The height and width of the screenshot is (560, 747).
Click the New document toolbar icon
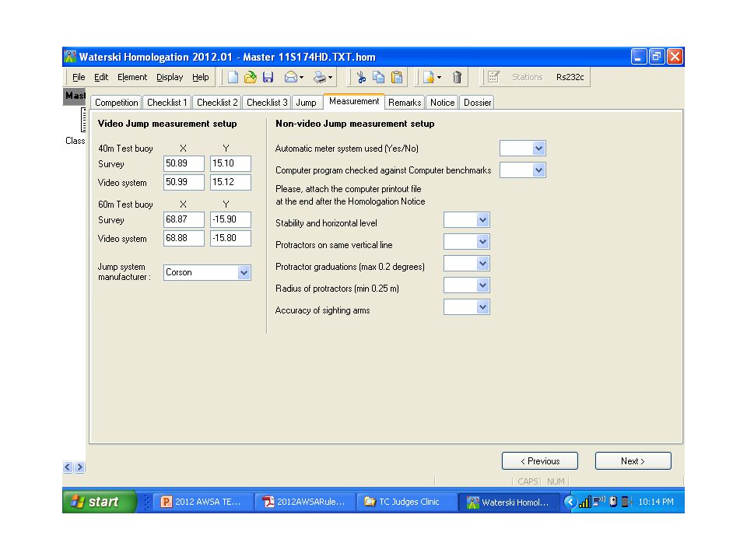[233, 77]
